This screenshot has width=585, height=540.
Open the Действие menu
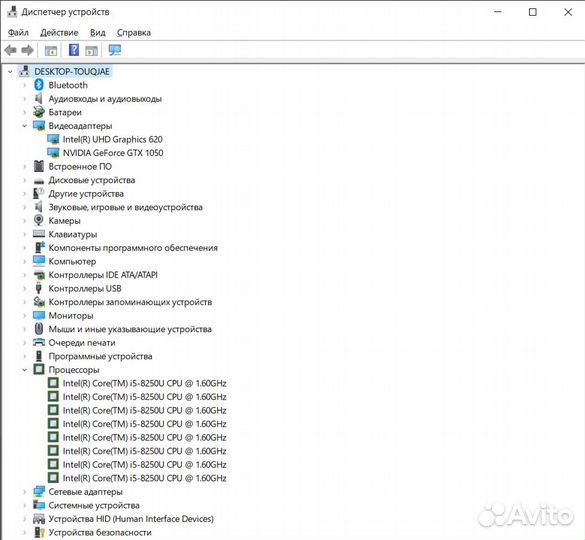click(59, 33)
